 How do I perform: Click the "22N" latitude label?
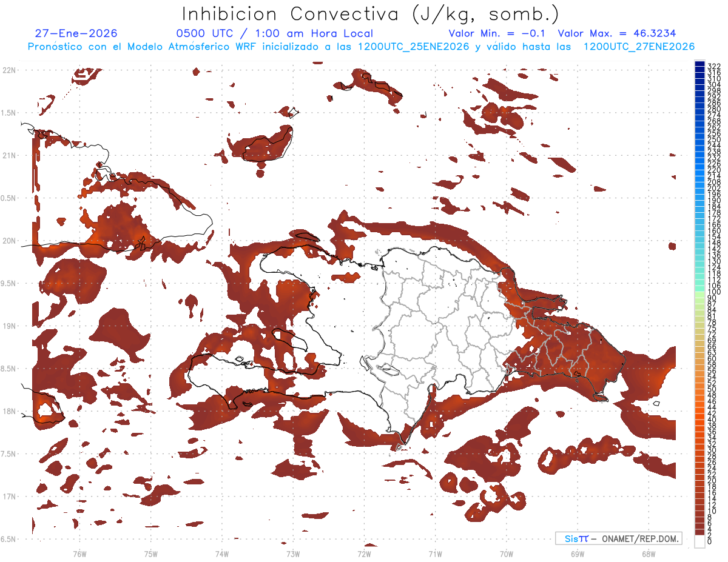(x=8, y=70)
